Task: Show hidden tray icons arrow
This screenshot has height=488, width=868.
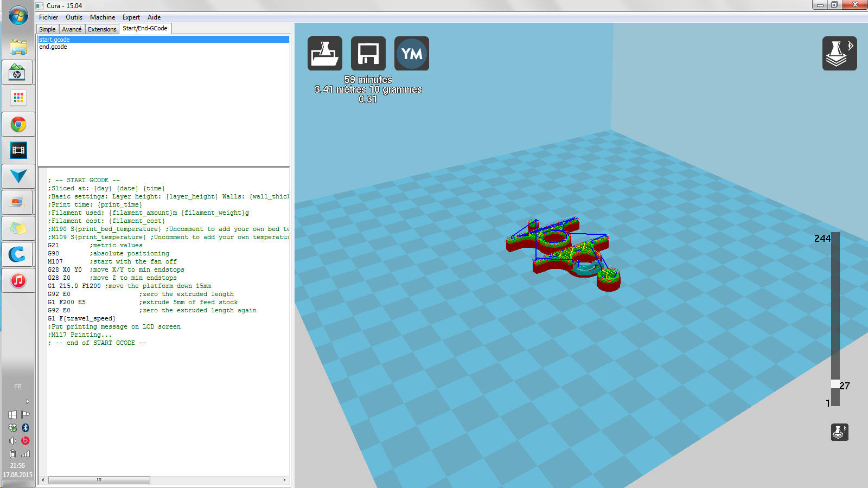Action: point(27,402)
